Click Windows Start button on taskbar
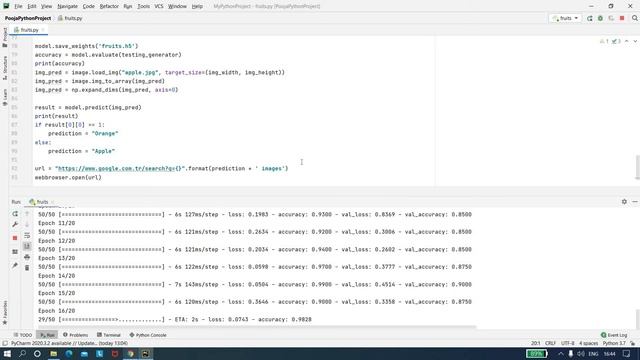Image resolution: width=640 pixels, height=360 pixels. tap(7, 354)
